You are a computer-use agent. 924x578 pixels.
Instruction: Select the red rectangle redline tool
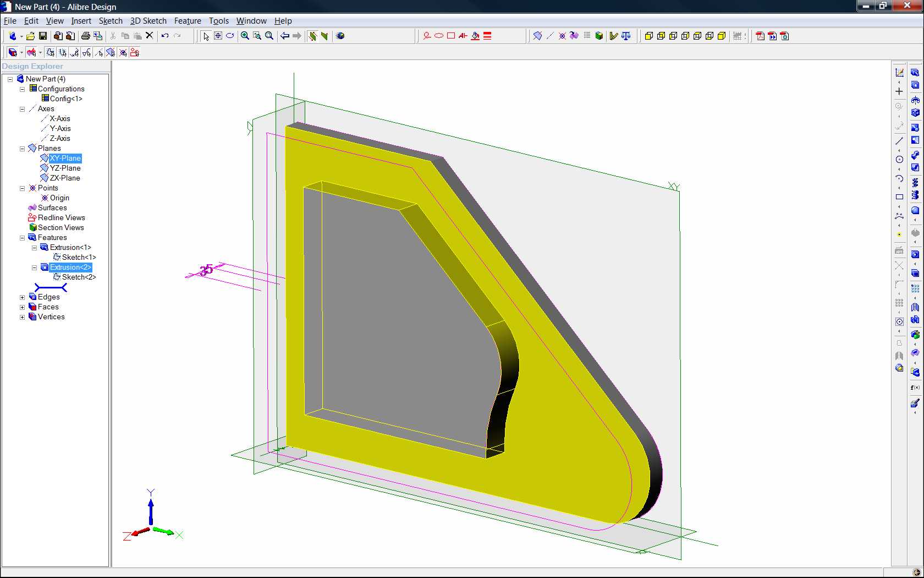pyautogui.click(x=451, y=36)
